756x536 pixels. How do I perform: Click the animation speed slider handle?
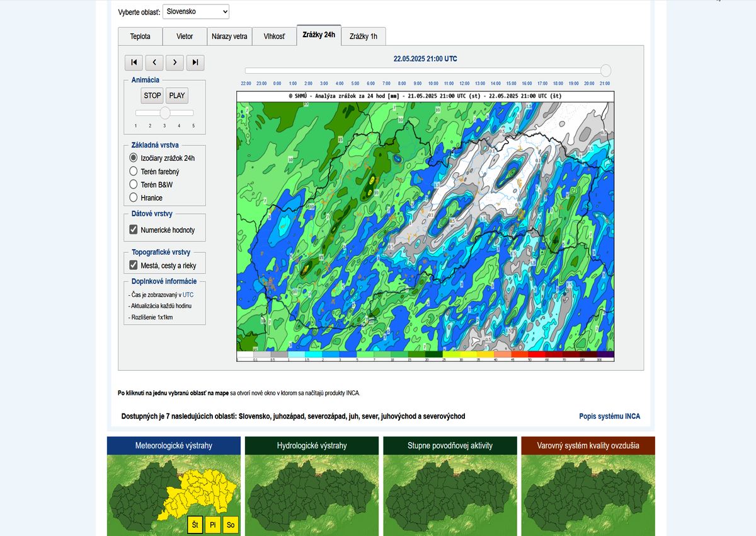165,113
